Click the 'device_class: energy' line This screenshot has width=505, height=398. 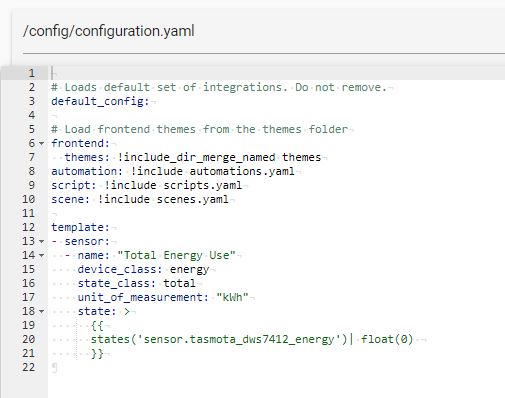pyautogui.click(x=143, y=269)
